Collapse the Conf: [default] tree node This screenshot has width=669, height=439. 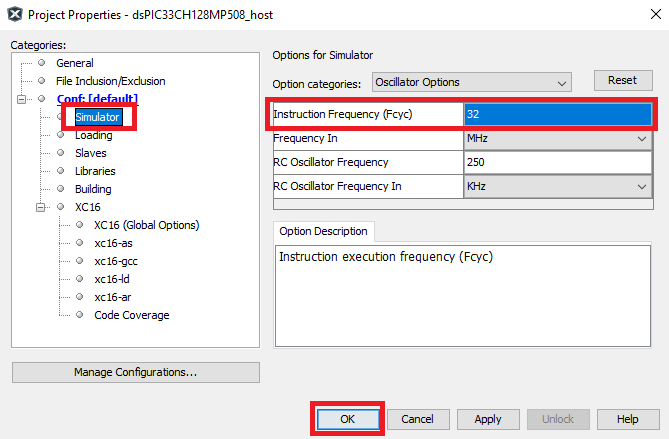(21, 99)
